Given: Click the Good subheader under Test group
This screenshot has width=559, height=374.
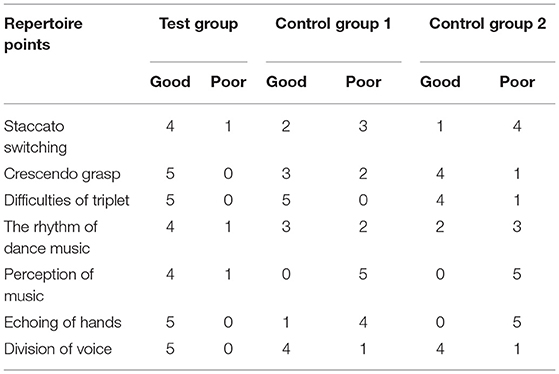Looking at the screenshot, I should tap(170, 82).
